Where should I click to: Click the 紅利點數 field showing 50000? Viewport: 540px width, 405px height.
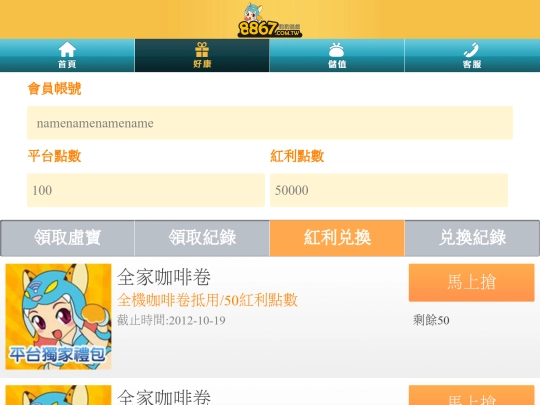point(389,190)
